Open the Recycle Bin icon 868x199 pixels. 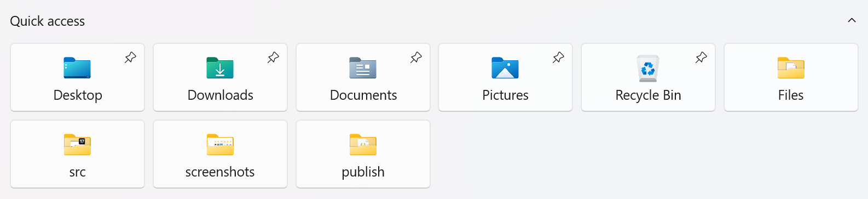pos(648,68)
